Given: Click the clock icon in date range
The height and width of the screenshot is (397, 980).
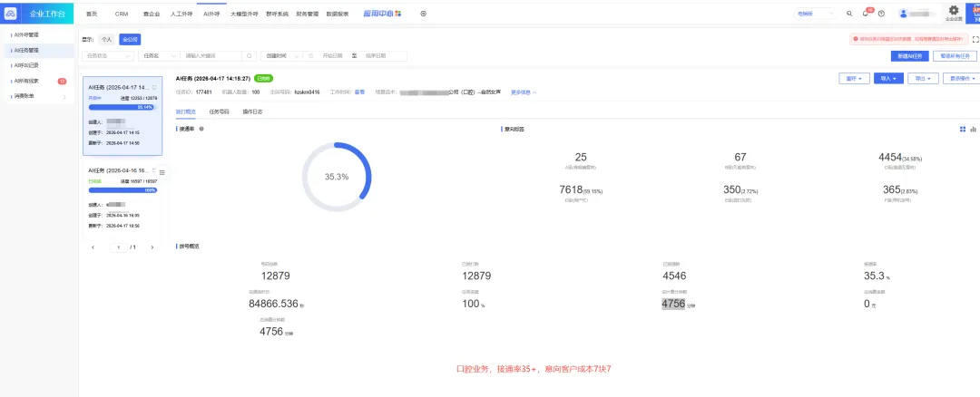Looking at the screenshot, I should click(311, 55).
